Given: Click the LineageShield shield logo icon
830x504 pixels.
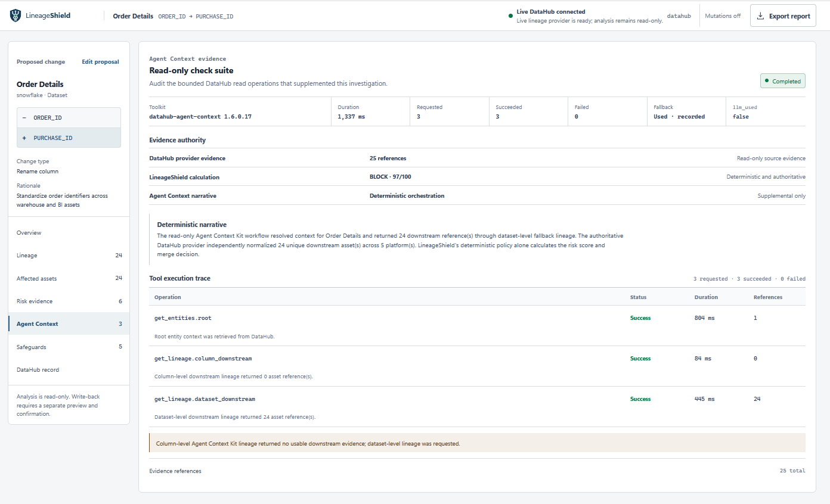Looking at the screenshot, I should [x=16, y=16].
